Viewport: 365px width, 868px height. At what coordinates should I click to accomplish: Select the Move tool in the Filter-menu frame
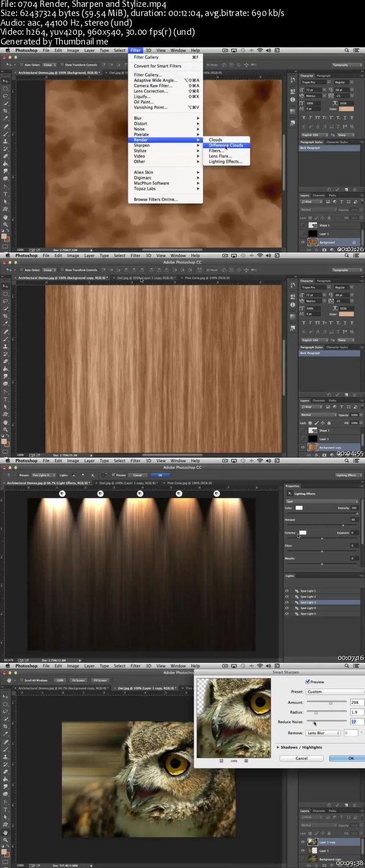(6, 81)
